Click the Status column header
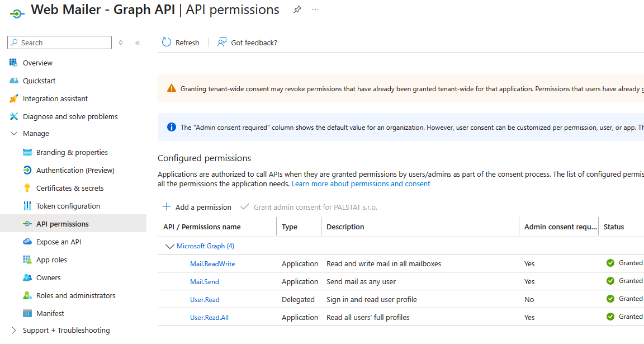Screen dimensions: 644x344 [x=614, y=227]
